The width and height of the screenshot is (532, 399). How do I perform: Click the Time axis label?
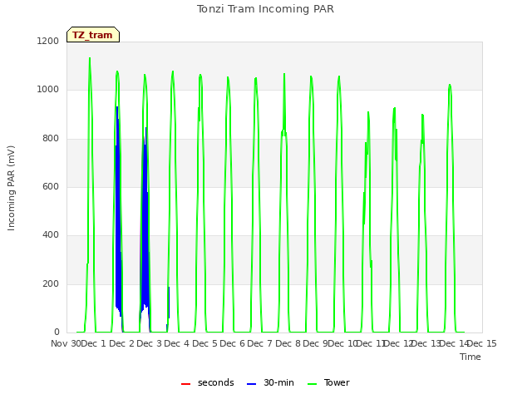click(x=470, y=357)
